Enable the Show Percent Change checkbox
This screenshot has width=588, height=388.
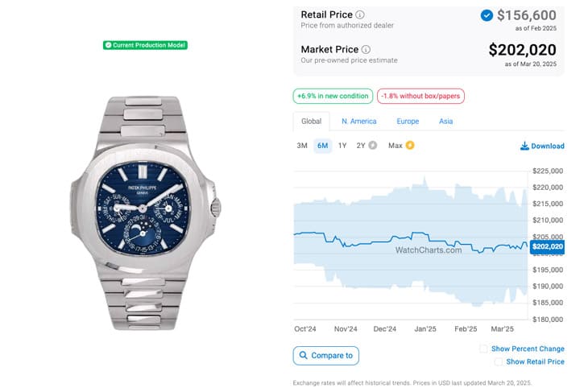484,349
